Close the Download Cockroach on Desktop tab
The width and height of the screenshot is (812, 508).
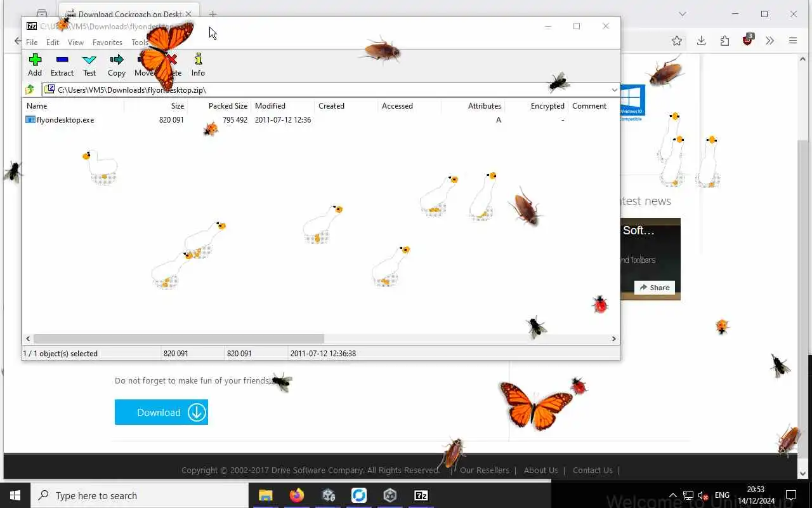click(x=188, y=14)
